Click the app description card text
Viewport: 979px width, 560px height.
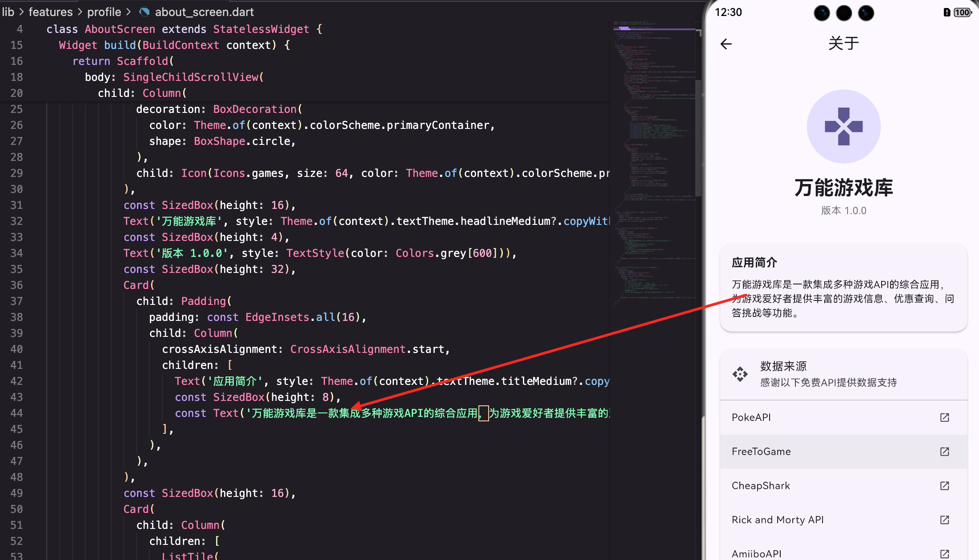tap(843, 299)
